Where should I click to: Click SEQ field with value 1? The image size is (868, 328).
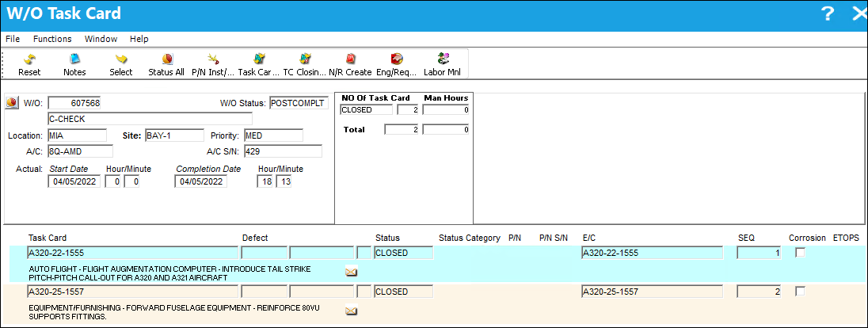click(x=759, y=253)
